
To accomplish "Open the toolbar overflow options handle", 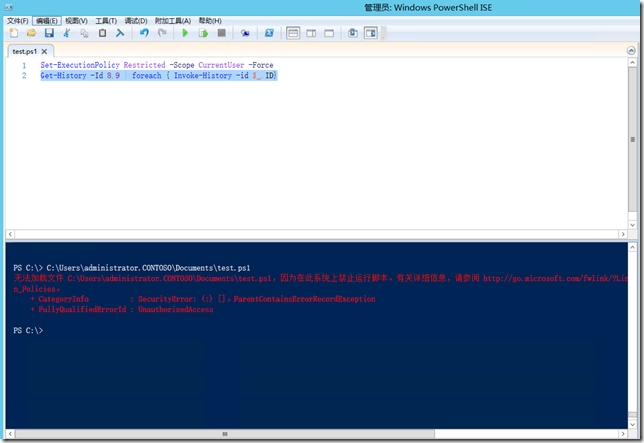I will coord(384,34).
